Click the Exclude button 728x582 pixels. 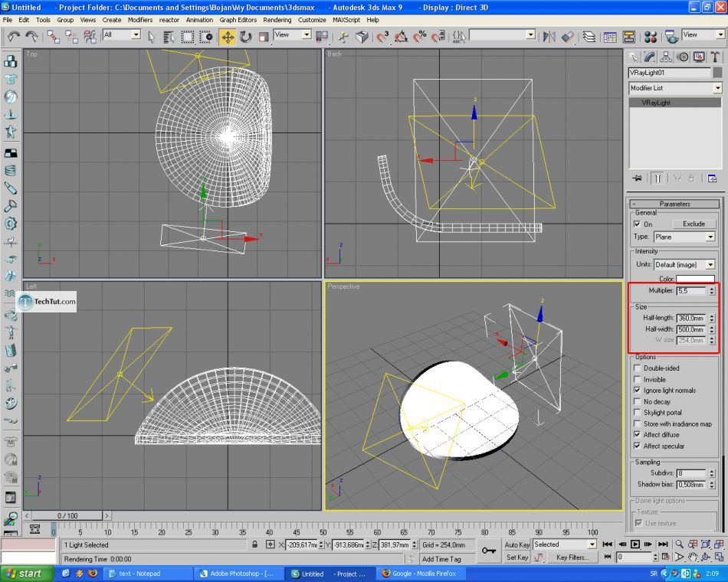click(x=694, y=224)
